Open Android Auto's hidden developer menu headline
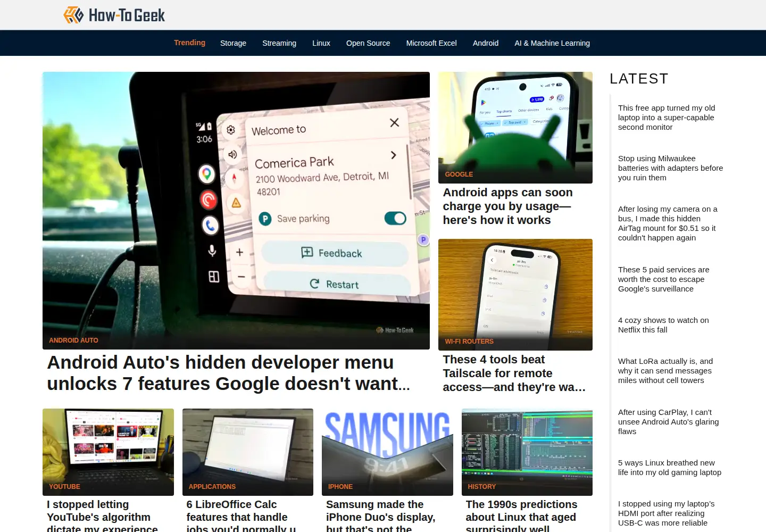 229,373
